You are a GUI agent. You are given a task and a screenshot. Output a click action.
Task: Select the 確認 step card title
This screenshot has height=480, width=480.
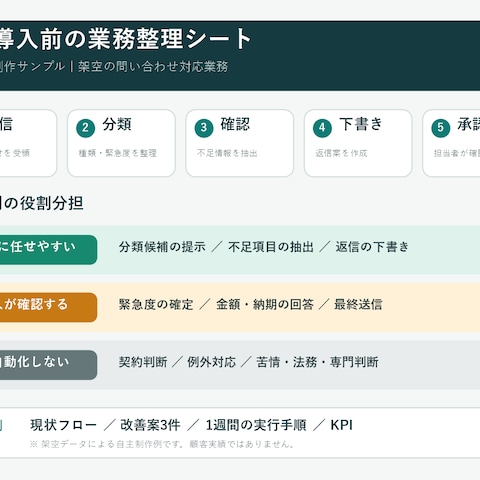click(235, 124)
